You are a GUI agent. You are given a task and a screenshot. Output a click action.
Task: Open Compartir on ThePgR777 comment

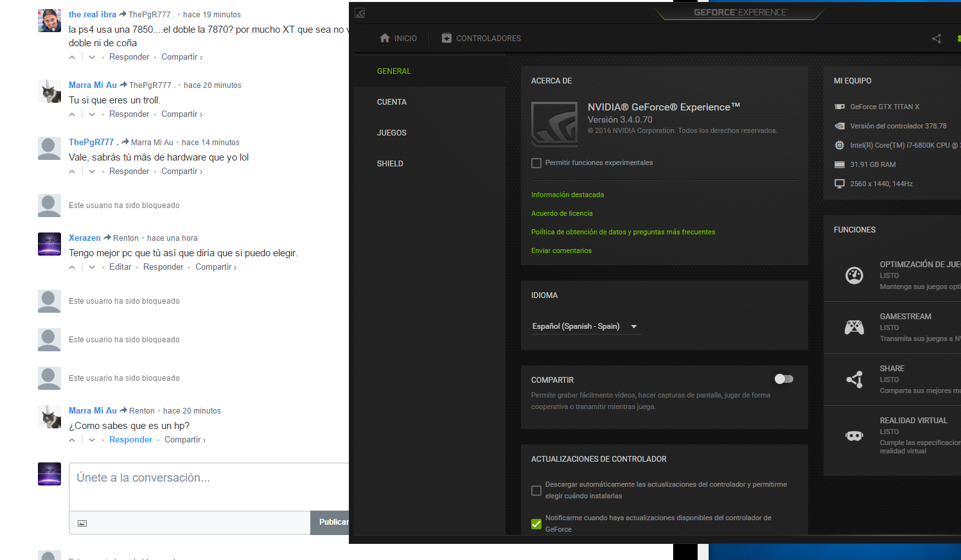pyautogui.click(x=182, y=171)
